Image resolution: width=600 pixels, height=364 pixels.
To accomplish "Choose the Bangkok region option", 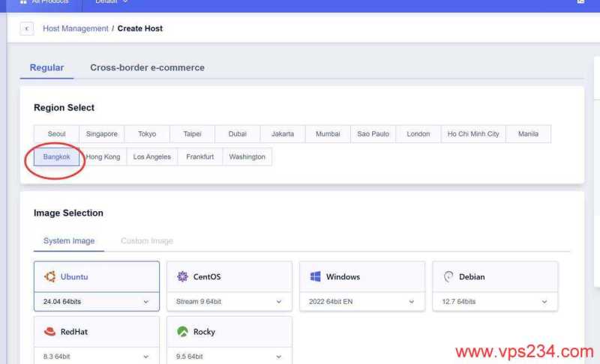I will tap(56, 157).
